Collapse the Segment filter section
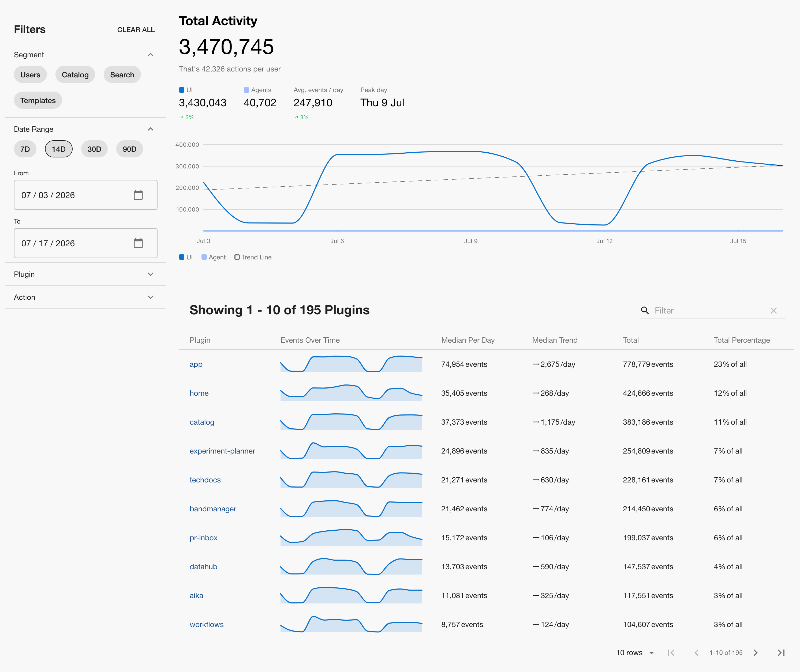Screen dimensions: 800x672 [151, 54]
